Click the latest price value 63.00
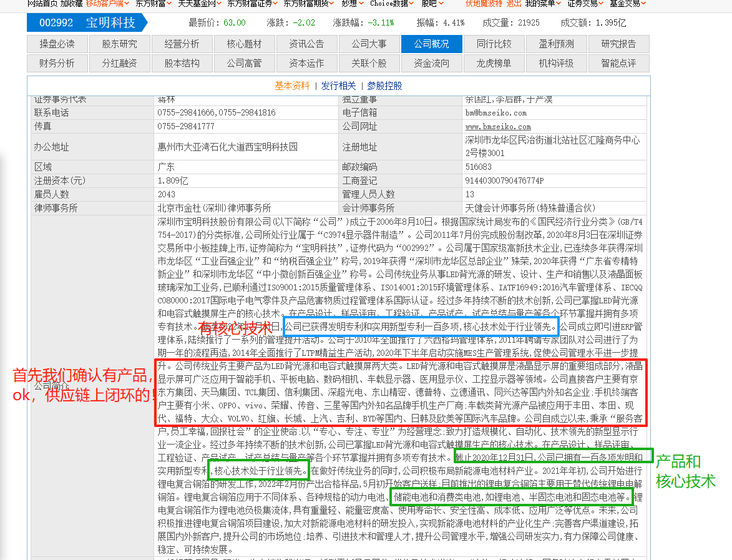This screenshot has height=560, width=732. (235, 22)
